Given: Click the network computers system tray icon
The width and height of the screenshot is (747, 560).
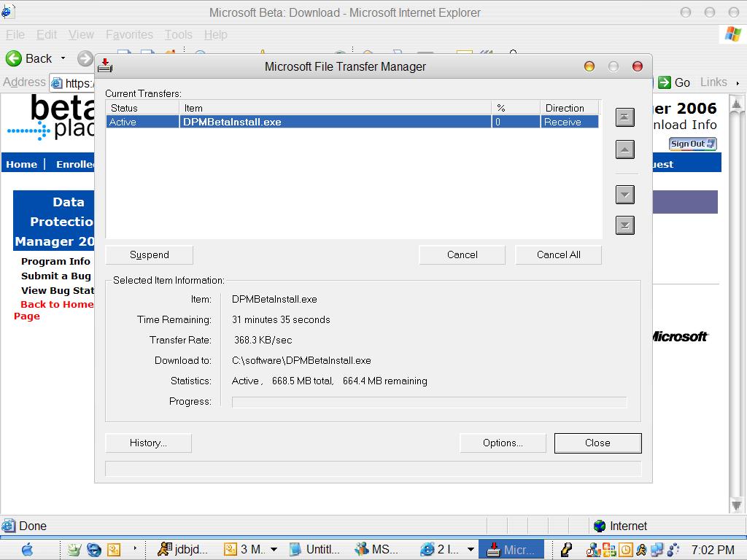Looking at the screenshot, I should click(x=657, y=550).
